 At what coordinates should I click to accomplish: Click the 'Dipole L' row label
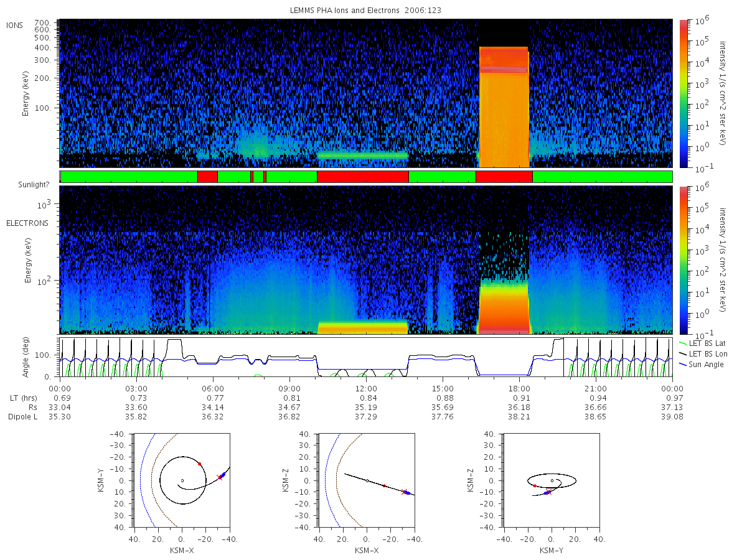(x=23, y=417)
